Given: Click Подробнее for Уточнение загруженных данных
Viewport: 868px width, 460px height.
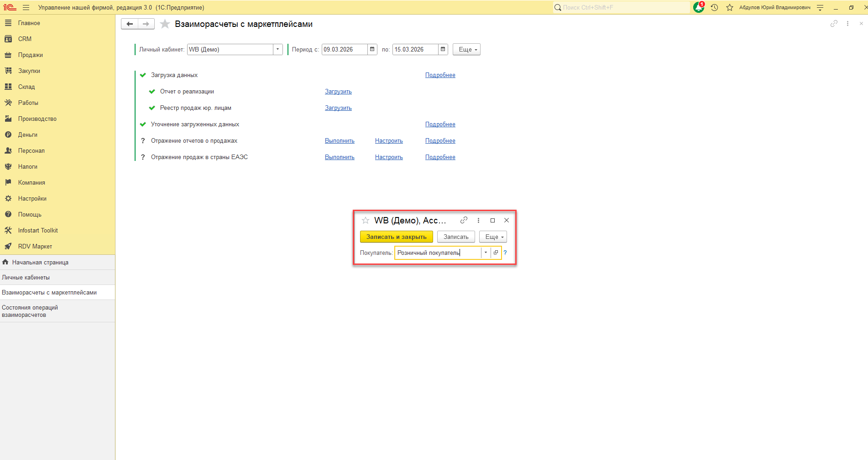Looking at the screenshot, I should [440, 124].
